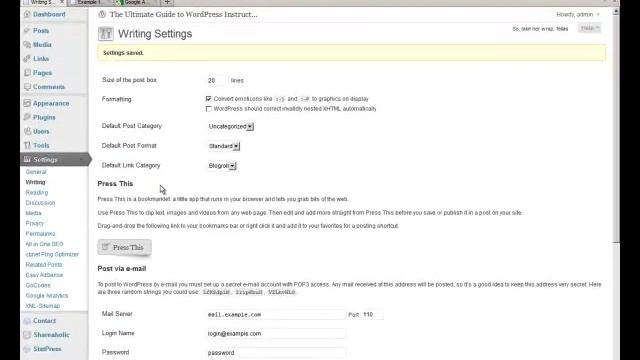The image size is (640, 360).
Task: Click the WordPress logo beside site title
Action: (102, 14)
